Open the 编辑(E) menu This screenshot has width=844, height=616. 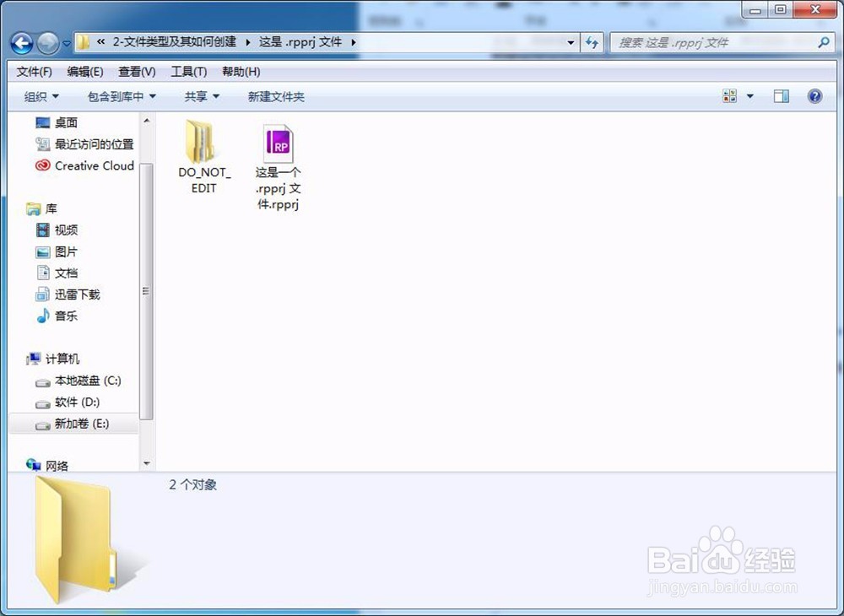[x=85, y=72]
